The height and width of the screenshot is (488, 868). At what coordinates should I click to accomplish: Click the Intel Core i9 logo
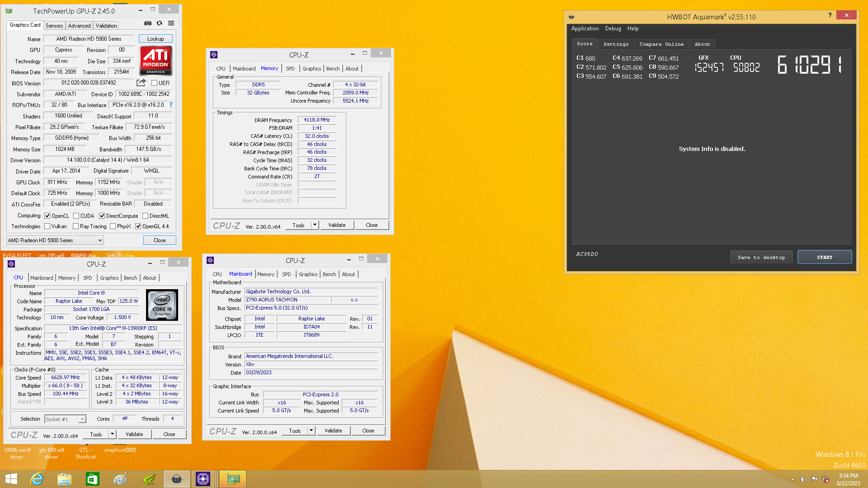(x=162, y=305)
